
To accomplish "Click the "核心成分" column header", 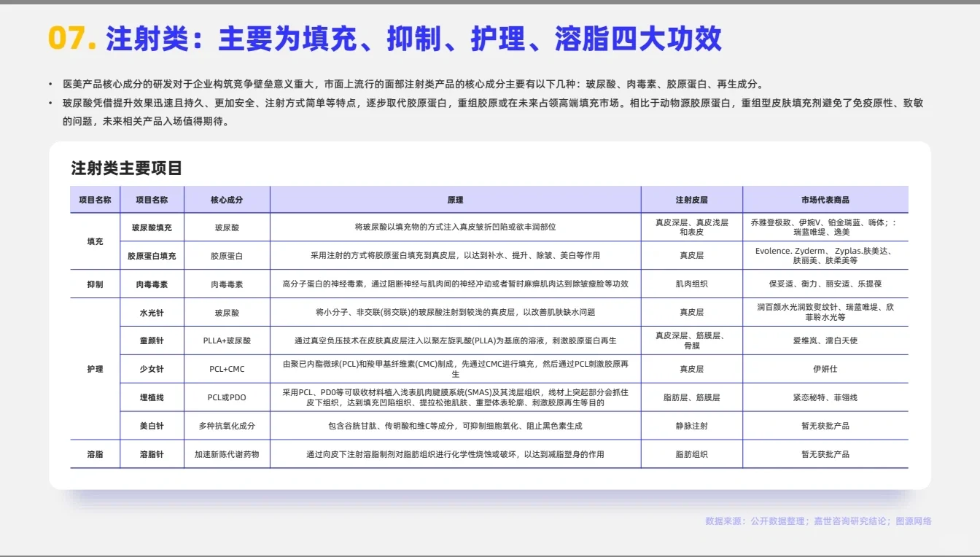I will pos(227,199).
